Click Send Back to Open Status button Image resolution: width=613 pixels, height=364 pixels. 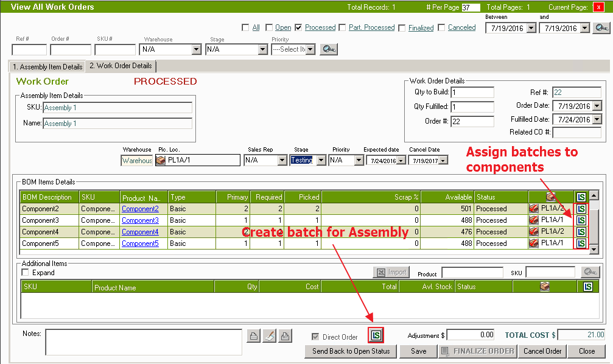(351, 351)
